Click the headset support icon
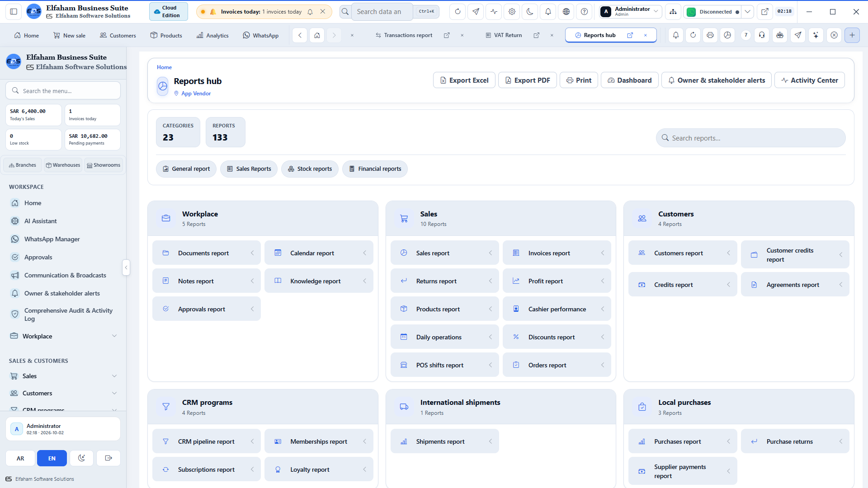The height and width of the screenshot is (488, 868). pyautogui.click(x=762, y=35)
